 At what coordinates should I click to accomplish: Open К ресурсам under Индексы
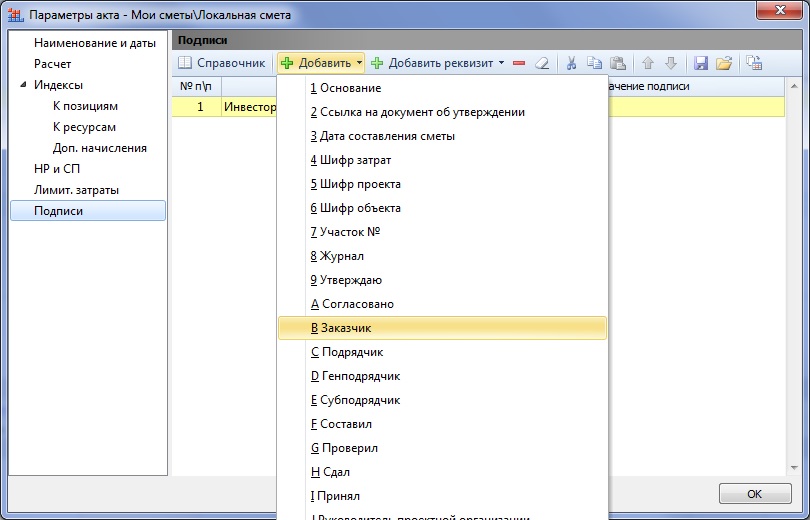tap(84, 127)
